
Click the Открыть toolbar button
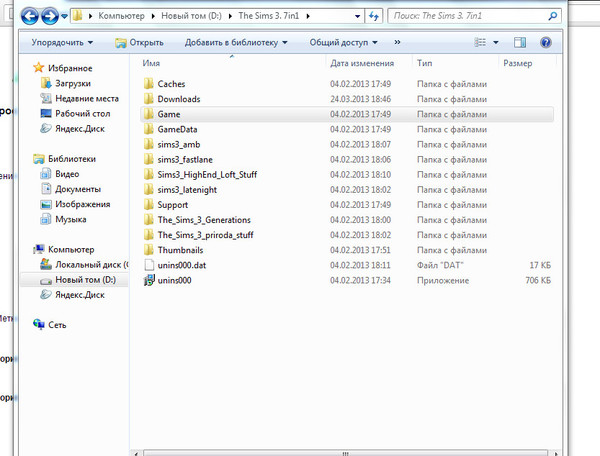click(139, 42)
